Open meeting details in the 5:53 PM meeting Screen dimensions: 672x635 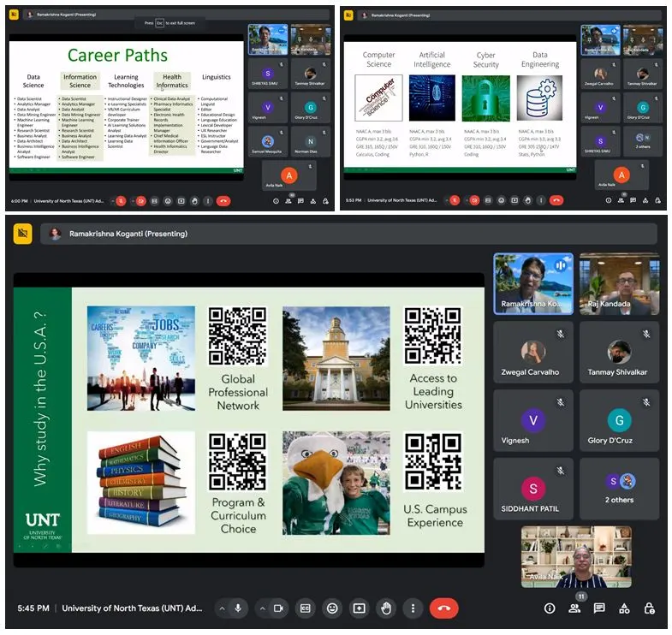[608, 200]
